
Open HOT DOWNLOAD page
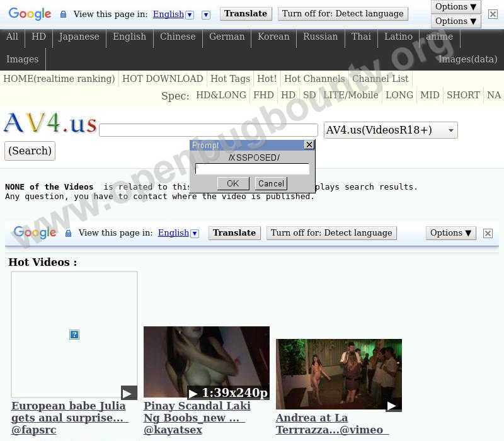click(163, 78)
